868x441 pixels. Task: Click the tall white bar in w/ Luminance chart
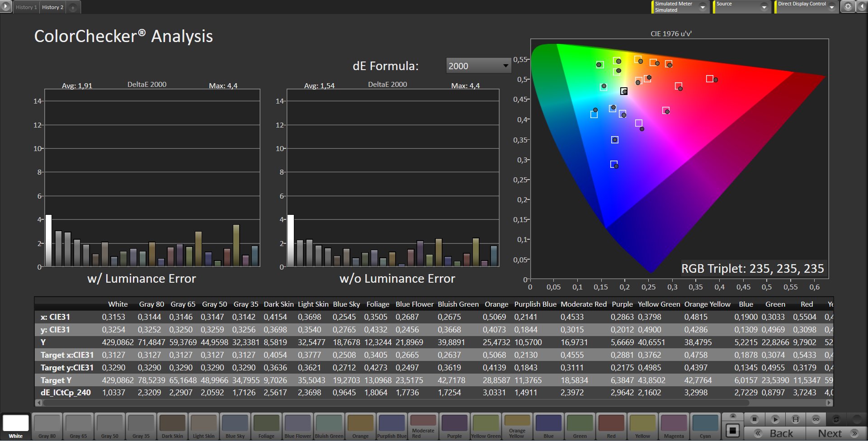(48, 241)
